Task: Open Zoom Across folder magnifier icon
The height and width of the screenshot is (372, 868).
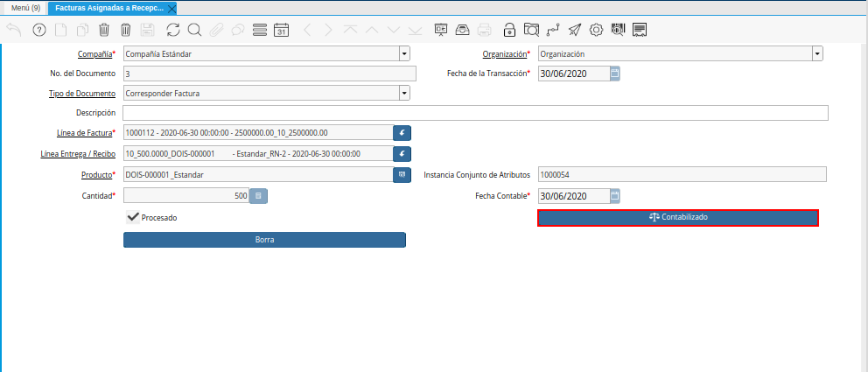Action: (531, 30)
